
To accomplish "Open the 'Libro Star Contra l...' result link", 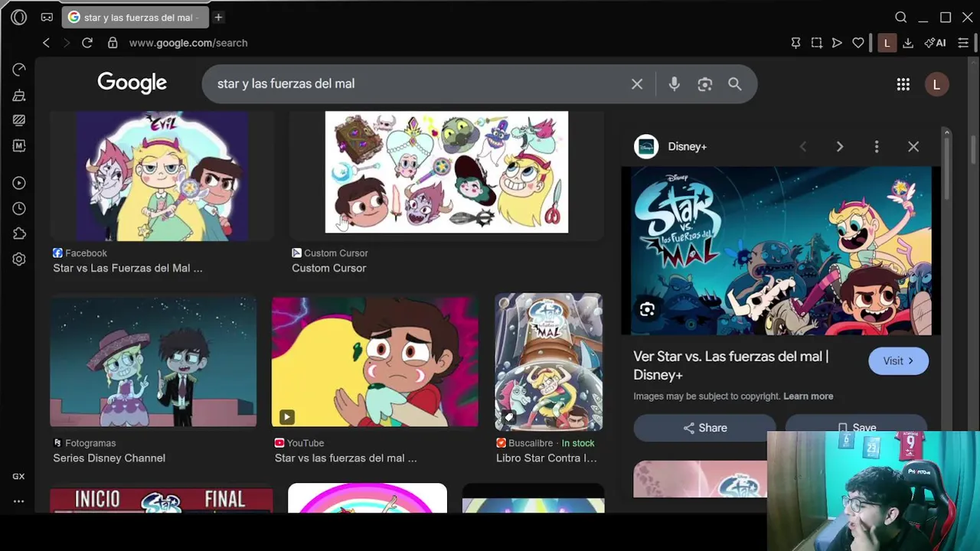I will click(x=546, y=458).
